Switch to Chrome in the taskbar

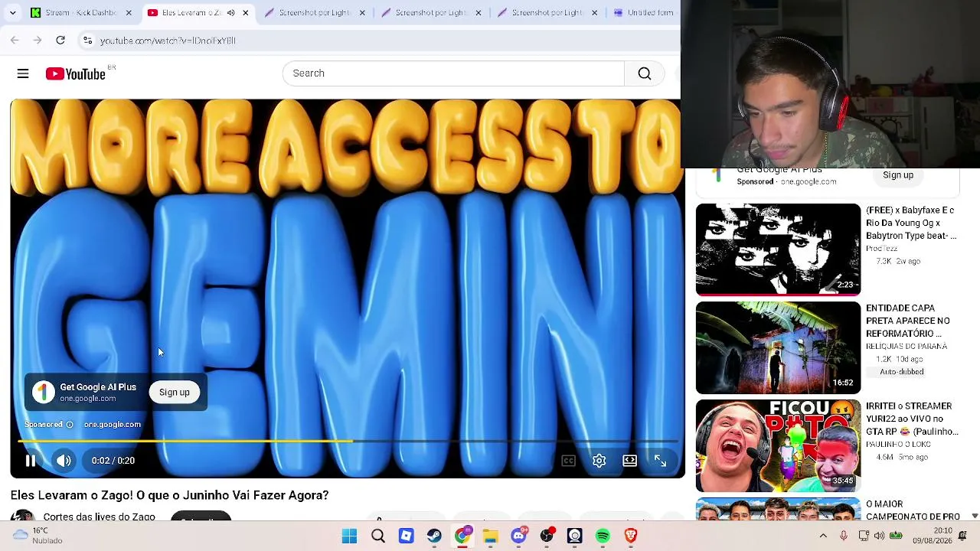(462, 536)
